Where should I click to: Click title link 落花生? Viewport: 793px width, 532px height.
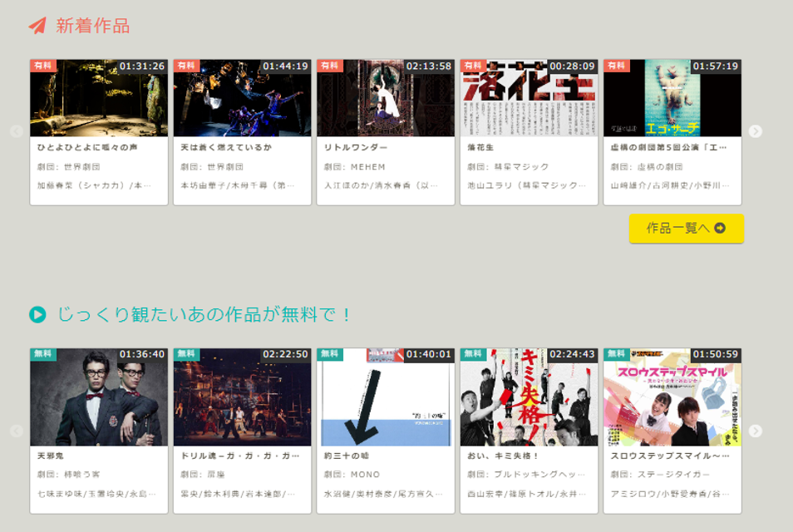point(480,147)
